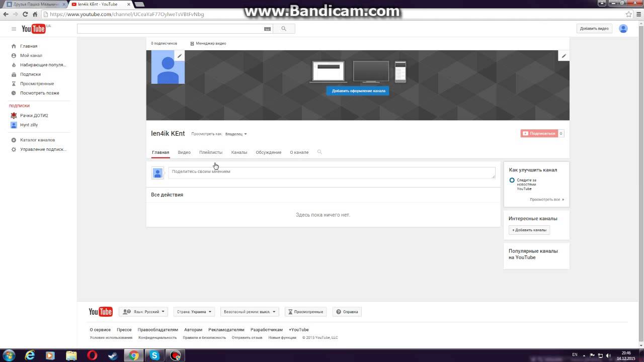The image size is (644, 362).
Task: Select the Плейлисты channel tab
Action: [x=211, y=152]
